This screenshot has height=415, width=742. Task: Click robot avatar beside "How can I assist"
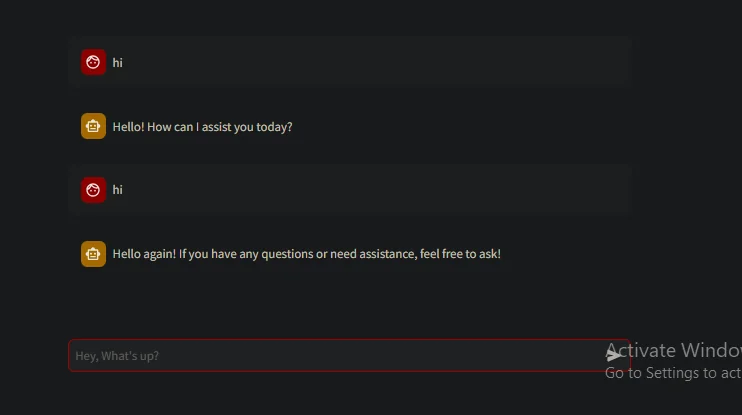point(93,127)
